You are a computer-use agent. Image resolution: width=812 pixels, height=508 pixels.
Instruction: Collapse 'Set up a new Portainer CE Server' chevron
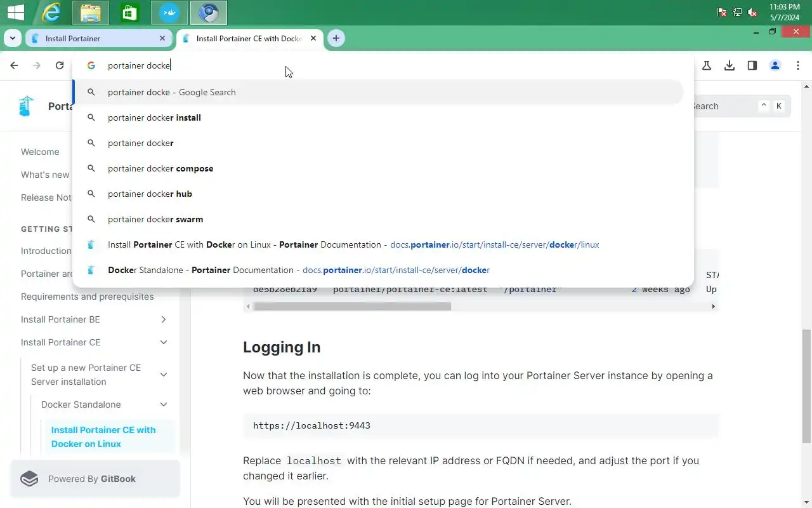pos(164,375)
